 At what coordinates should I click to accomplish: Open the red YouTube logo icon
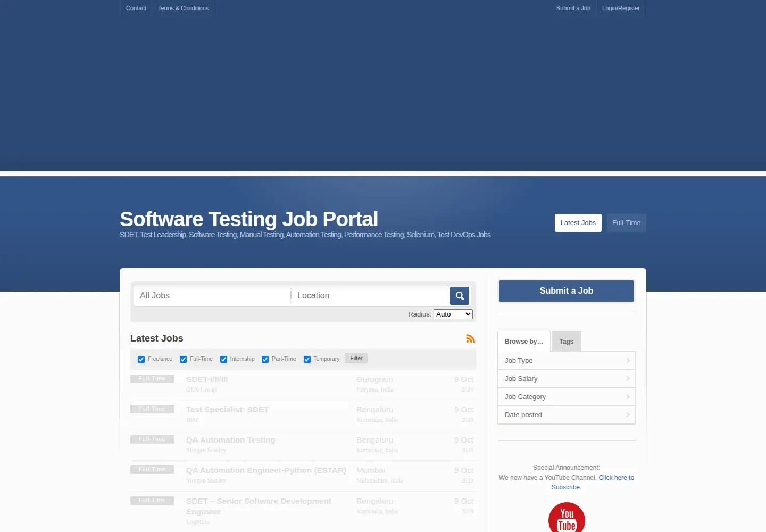click(x=567, y=518)
